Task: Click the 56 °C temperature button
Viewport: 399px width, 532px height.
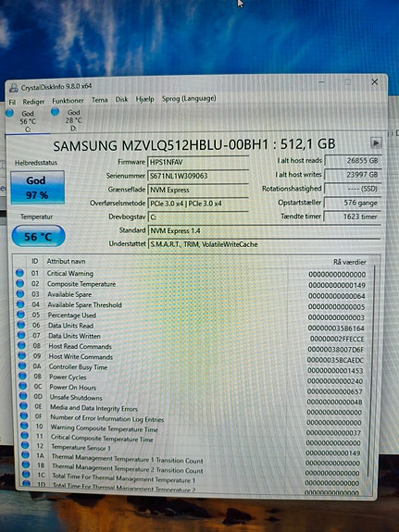Action: pos(38,236)
